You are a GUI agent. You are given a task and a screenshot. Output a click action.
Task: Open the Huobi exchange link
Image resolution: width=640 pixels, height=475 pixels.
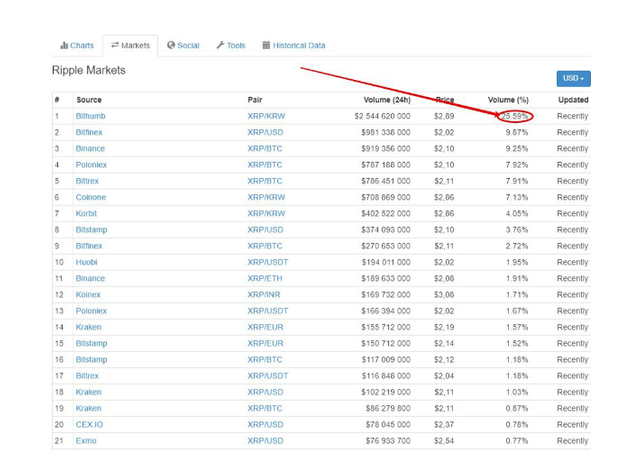[87, 262]
